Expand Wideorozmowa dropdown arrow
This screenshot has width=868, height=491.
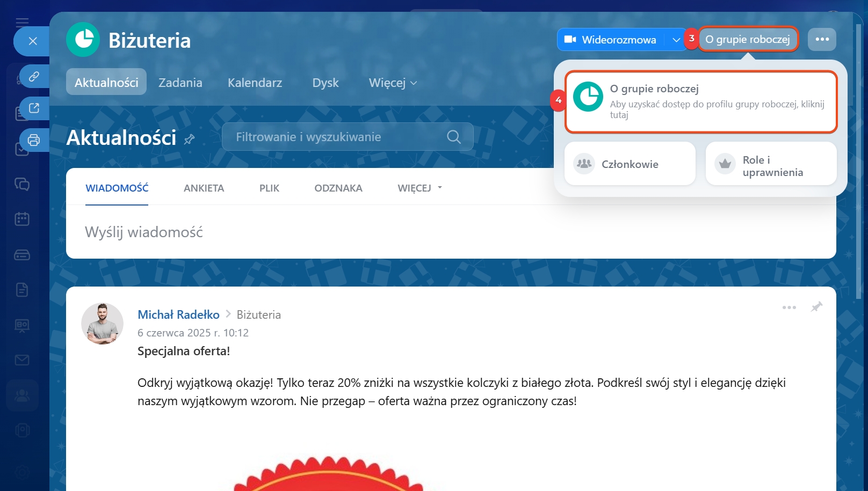(676, 40)
